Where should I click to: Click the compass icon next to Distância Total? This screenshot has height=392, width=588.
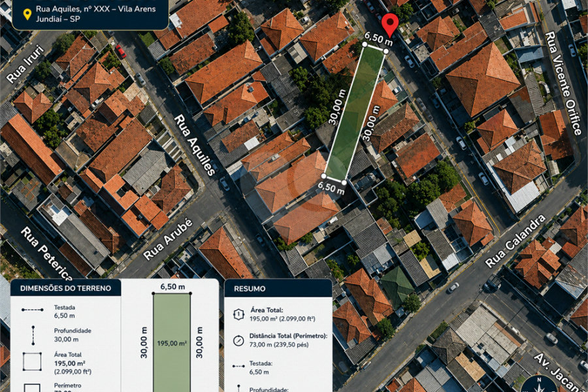point(238,340)
